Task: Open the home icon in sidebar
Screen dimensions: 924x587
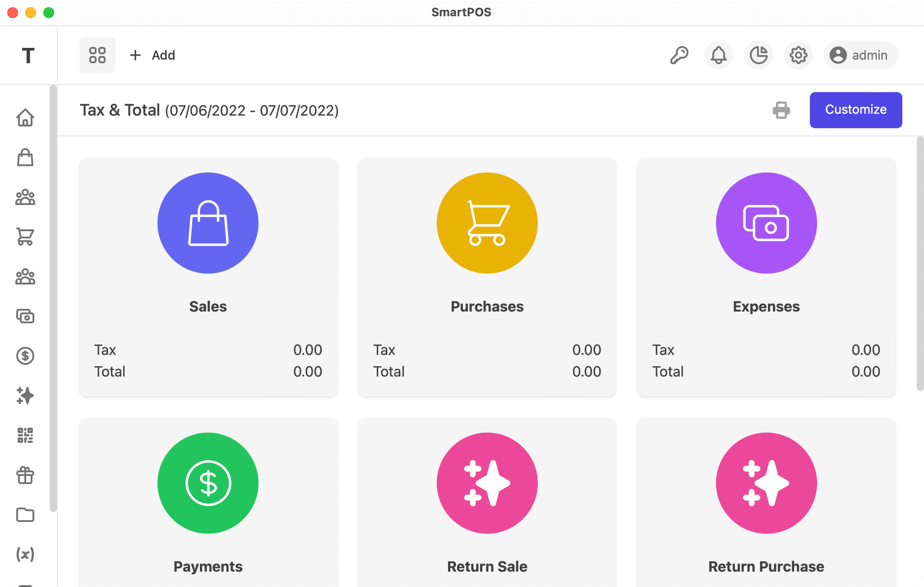Action: click(25, 117)
